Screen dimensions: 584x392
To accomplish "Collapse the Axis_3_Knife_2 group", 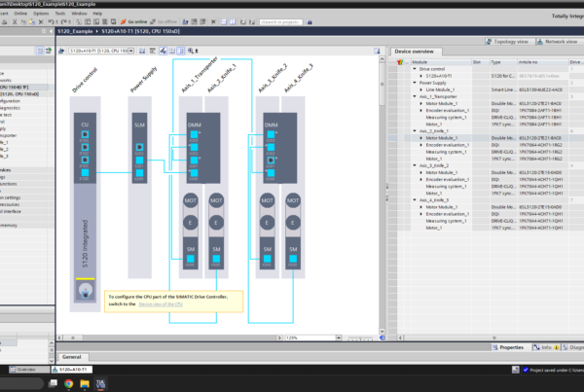I will click(x=414, y=165).
